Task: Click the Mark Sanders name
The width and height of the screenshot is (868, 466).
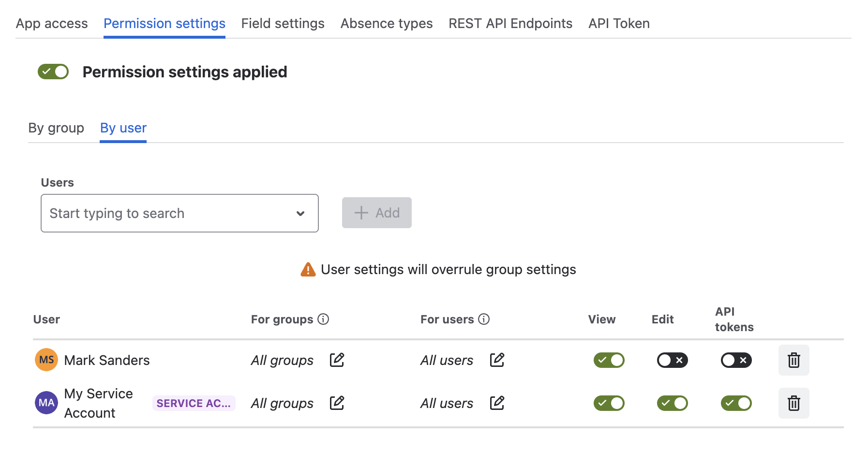Action: tap(107, 360)
